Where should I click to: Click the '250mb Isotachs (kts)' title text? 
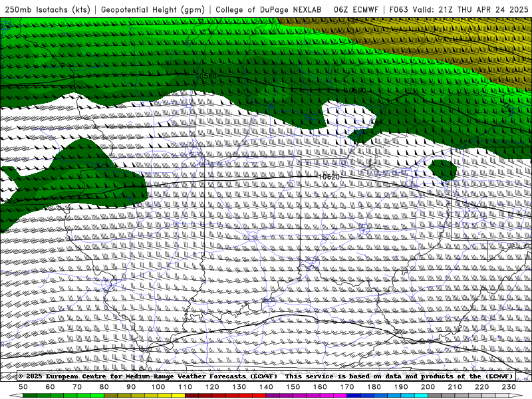[x=47, y=9]
